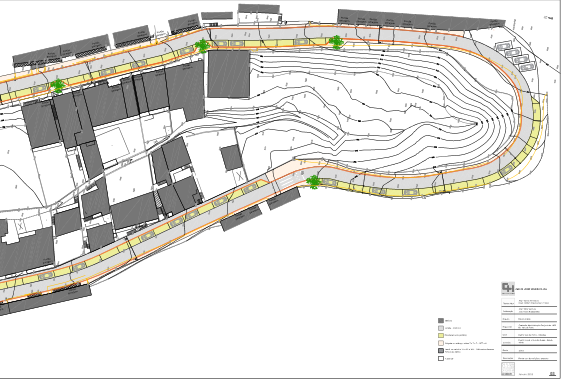Image resolution: width=561 pixels, height=379 pixels.
Task: Click the large dark square building beside the contour lines
Action: [229, 74]
